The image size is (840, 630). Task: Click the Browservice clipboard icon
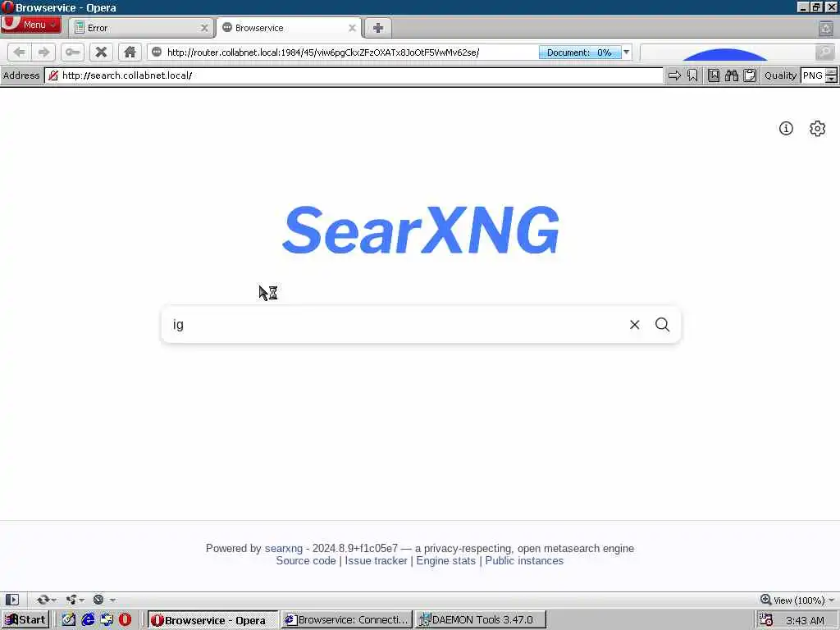pos(750,75)
